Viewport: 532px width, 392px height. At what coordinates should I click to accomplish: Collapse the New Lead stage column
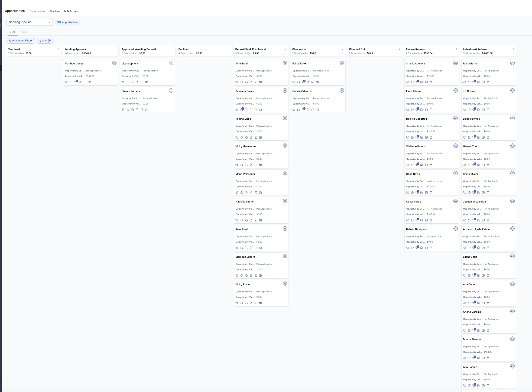click(58, 49)
